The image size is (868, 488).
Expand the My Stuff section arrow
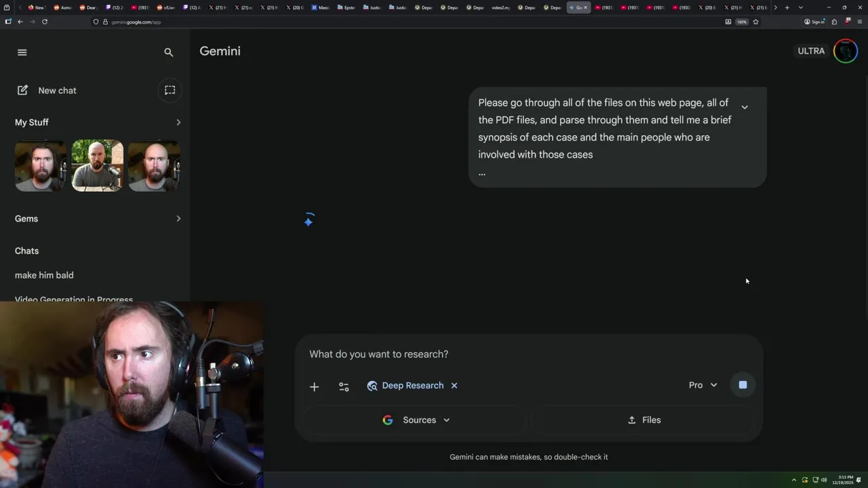[178, 122]
